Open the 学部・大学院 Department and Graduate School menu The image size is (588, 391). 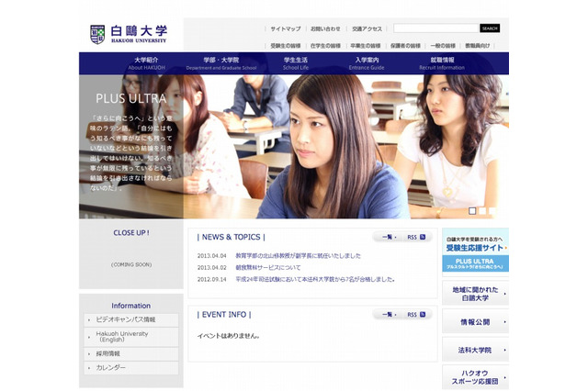[x=221, y=63]
